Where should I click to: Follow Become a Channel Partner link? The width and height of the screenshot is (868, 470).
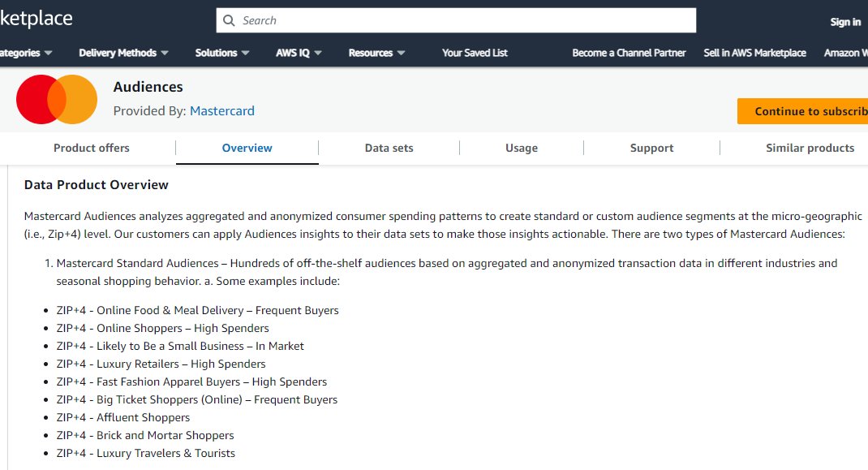pyautogui.click(x=629, y=53)
